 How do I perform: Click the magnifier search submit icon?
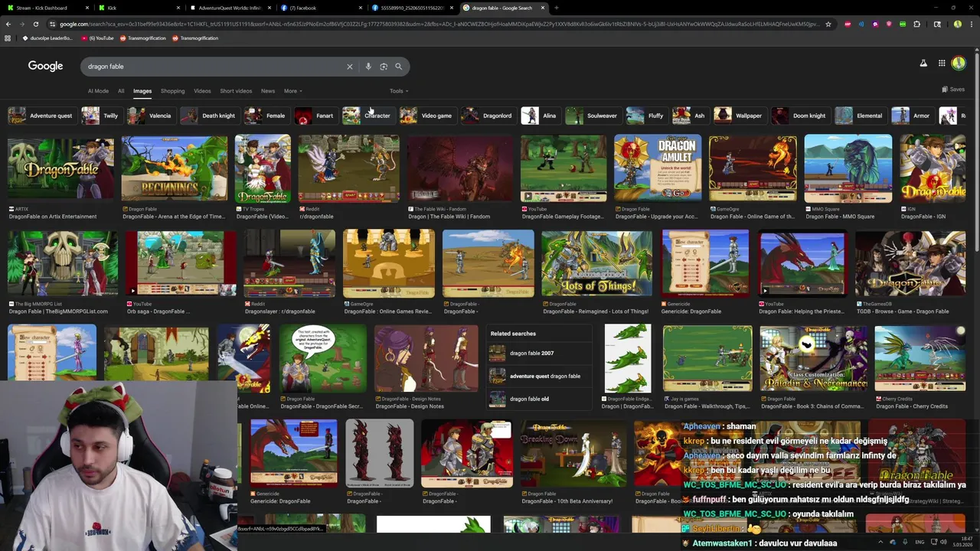pyautogui.click(x=398, y=67)
